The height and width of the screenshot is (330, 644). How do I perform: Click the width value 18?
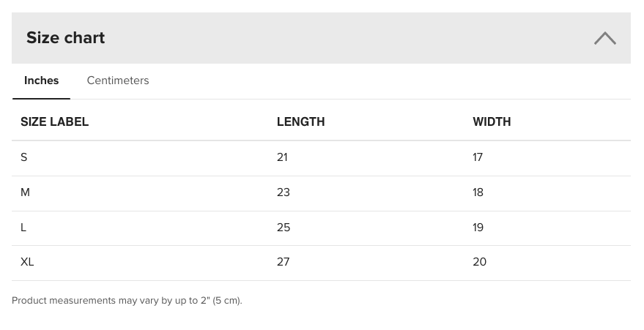click(478, 192)
